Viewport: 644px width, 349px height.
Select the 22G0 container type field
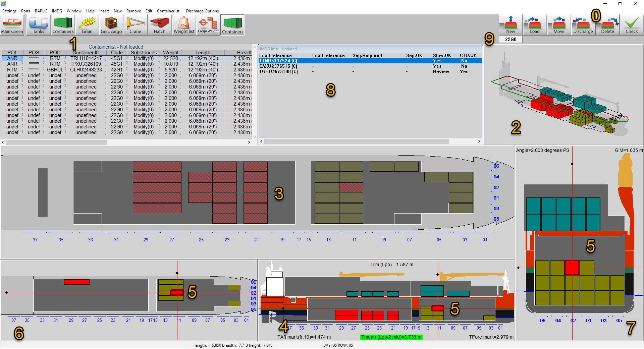coord(511,39)
